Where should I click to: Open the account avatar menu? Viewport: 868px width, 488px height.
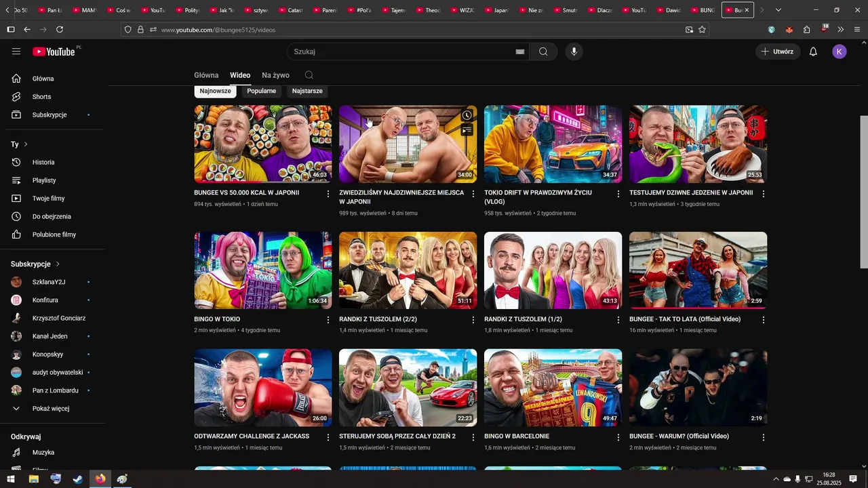[840, 52]
